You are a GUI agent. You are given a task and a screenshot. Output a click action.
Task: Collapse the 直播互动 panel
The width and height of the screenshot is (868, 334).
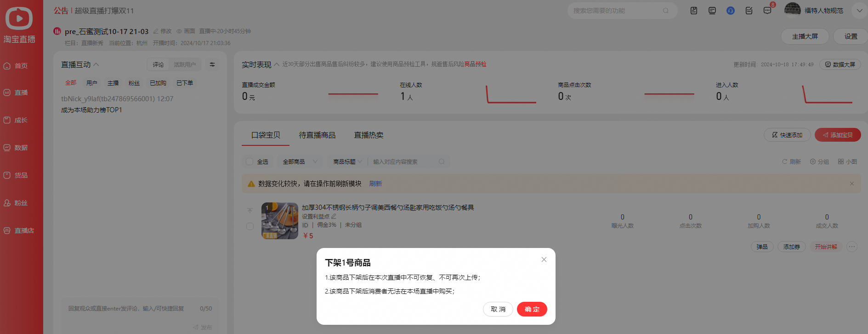96,64
